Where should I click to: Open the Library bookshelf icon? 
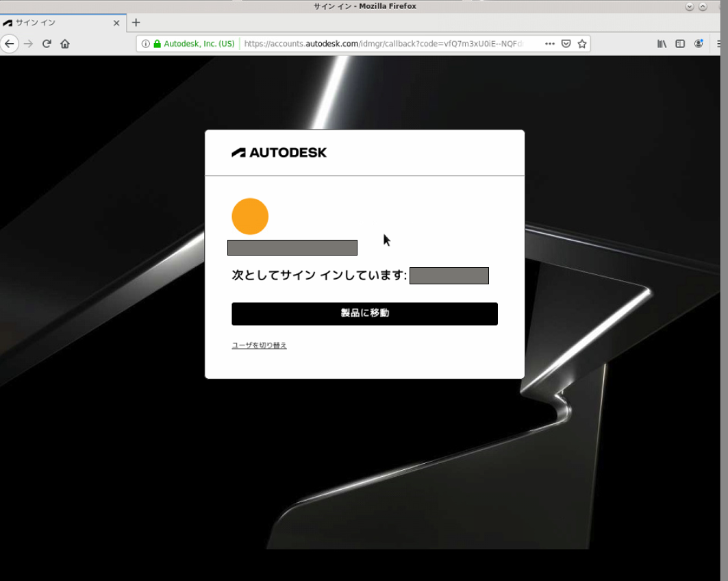[x=662, y=44]
